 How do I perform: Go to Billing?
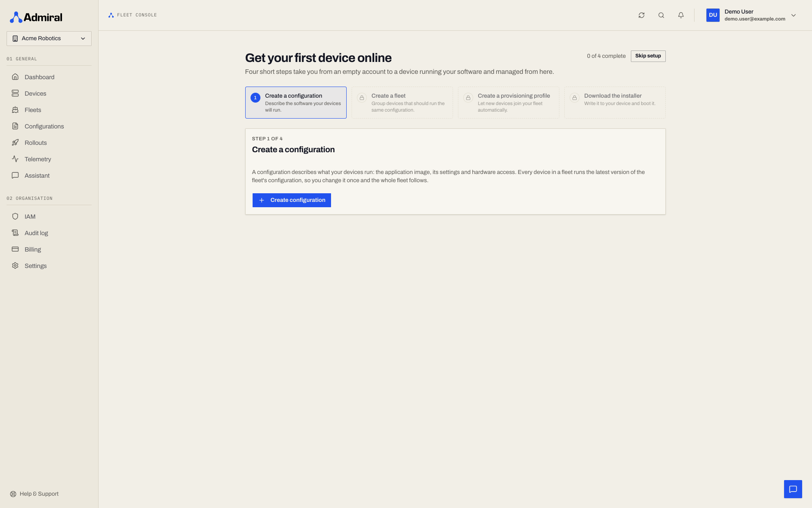tap(49, 249)
